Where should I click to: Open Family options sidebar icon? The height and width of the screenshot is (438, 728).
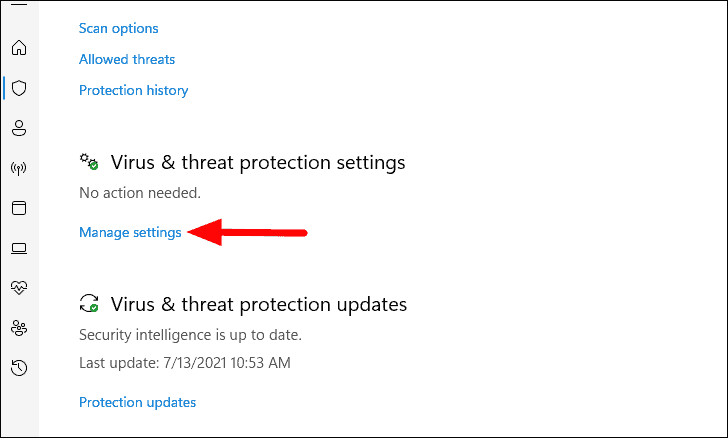19,328
